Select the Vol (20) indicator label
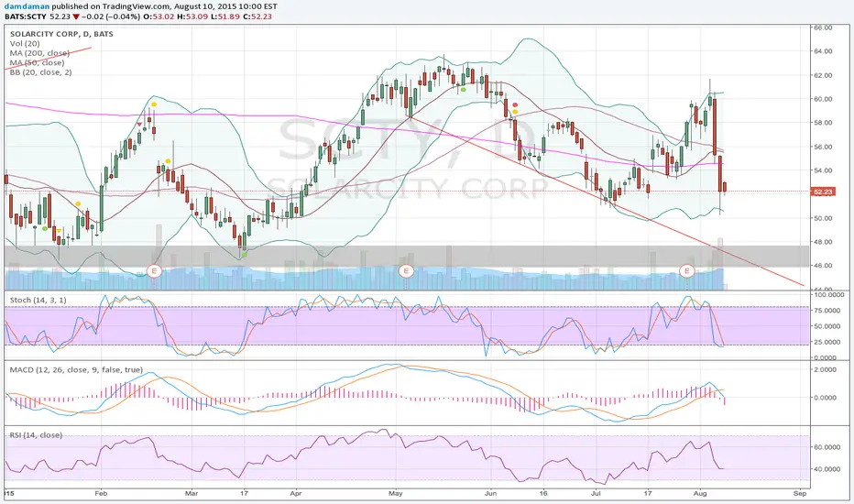Screen dimensions: 854x504 [25, 44]
